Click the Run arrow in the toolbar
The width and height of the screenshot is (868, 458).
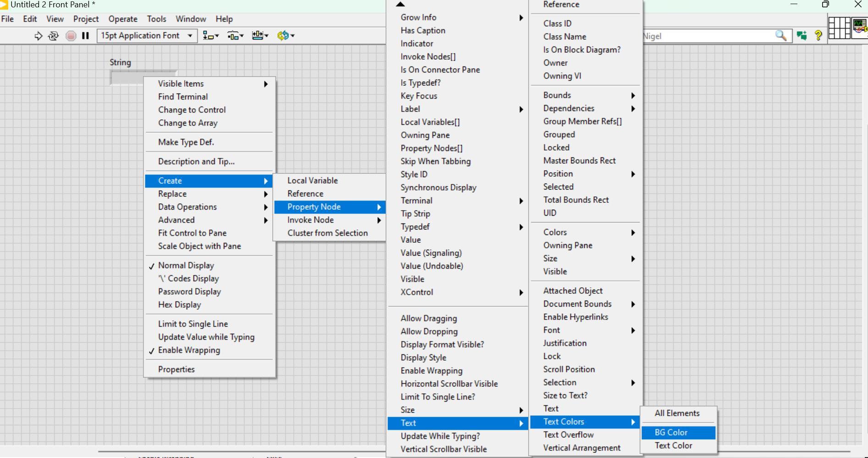click(x=39, y=36)
